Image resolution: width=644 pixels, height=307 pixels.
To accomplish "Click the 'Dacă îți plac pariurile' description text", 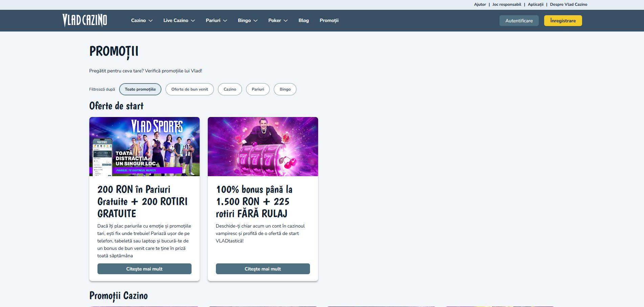I will coord(144,241).
